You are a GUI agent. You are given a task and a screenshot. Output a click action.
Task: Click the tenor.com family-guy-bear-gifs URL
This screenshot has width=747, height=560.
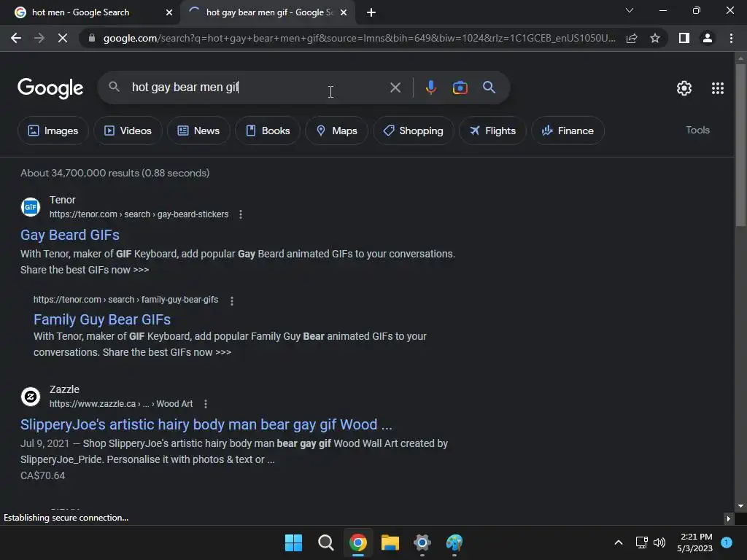(125, 300)
